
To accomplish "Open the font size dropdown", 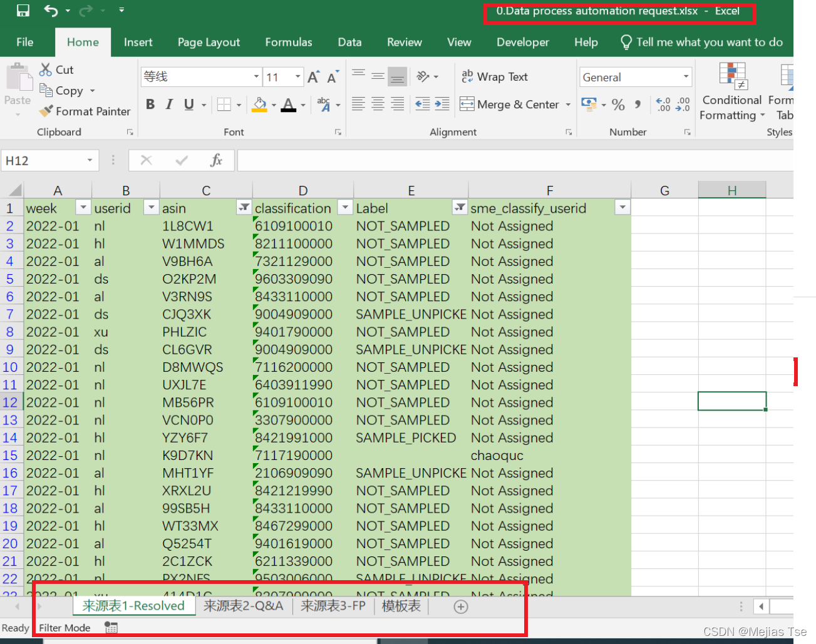I will point(298,77).
